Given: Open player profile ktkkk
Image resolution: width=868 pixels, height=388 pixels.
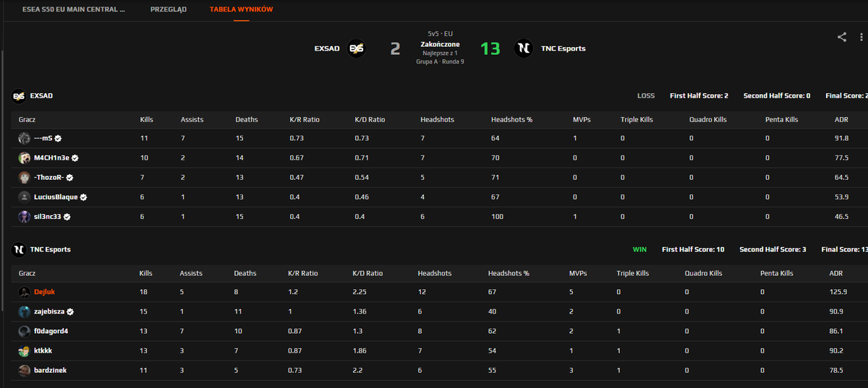Looking at the screenshot, I should pyautogui.click(x=43, y=350).
